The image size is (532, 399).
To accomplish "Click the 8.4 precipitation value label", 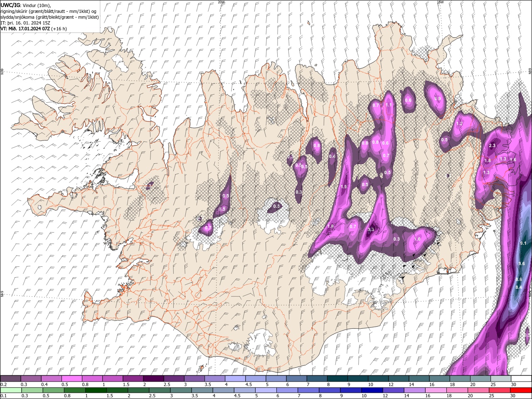I will pyautogui.click(x=519, y=287).
